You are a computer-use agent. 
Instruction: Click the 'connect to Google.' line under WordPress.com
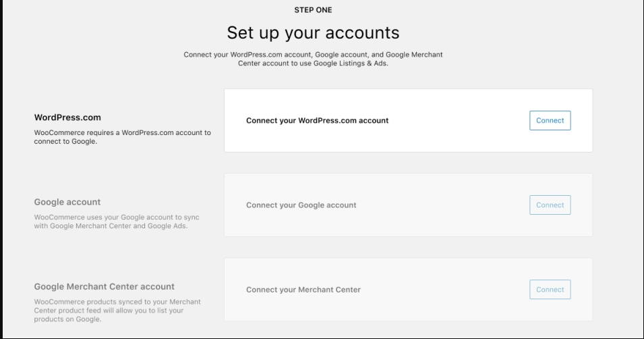(65, 142)
